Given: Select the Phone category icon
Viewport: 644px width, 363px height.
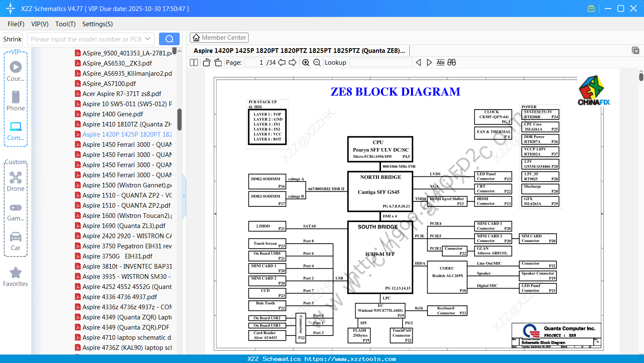Looking at the screenshot, I should tap(16, 101).
